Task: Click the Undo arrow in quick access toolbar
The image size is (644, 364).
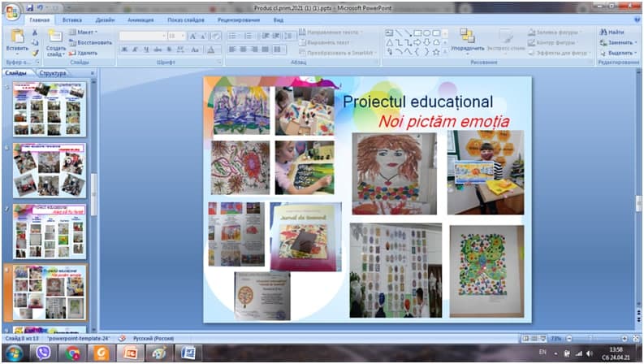Action: click(40, 7)
